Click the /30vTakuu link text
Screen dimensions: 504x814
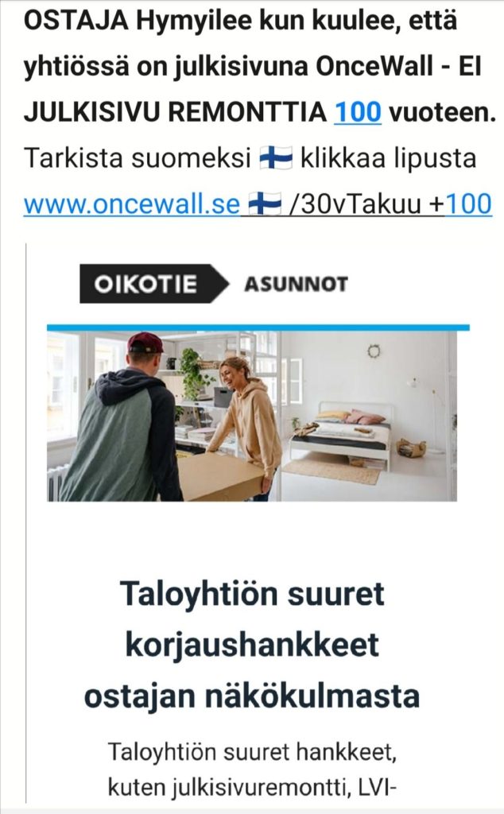tap(355, 203)
